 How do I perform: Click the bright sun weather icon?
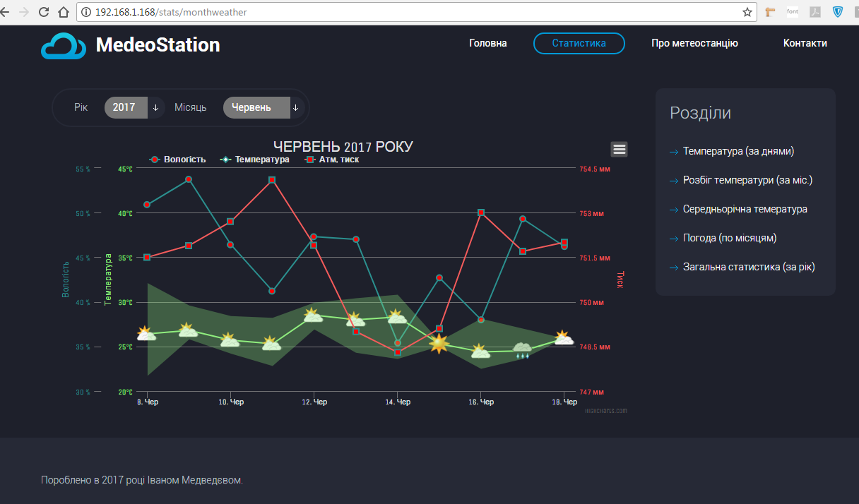[439, 344]
